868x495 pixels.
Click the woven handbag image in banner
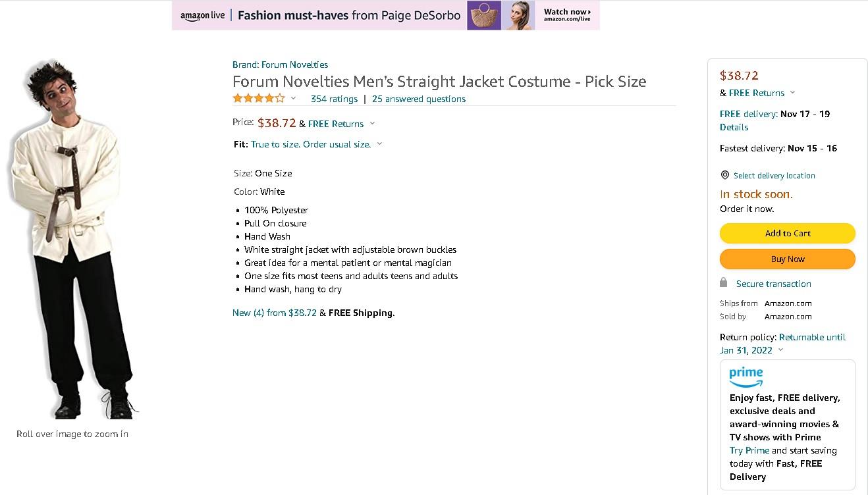[484, 15]
